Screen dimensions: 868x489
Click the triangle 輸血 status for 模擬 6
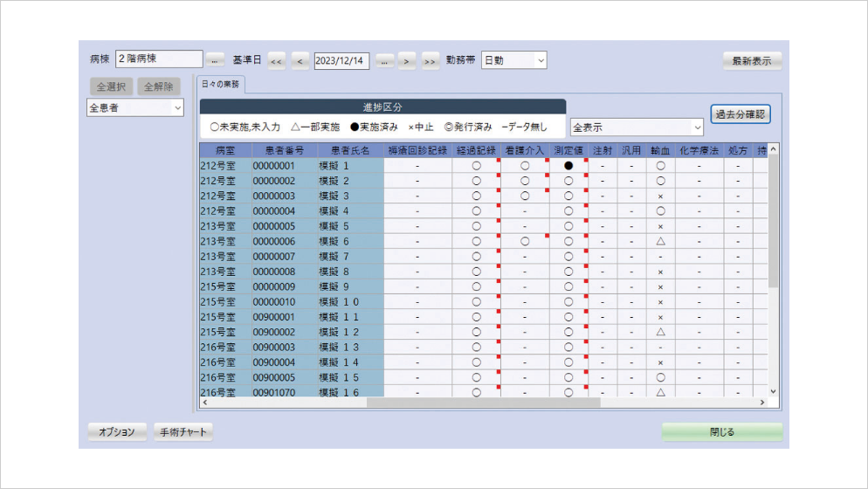pyautogui.click(x=660, y=241)
